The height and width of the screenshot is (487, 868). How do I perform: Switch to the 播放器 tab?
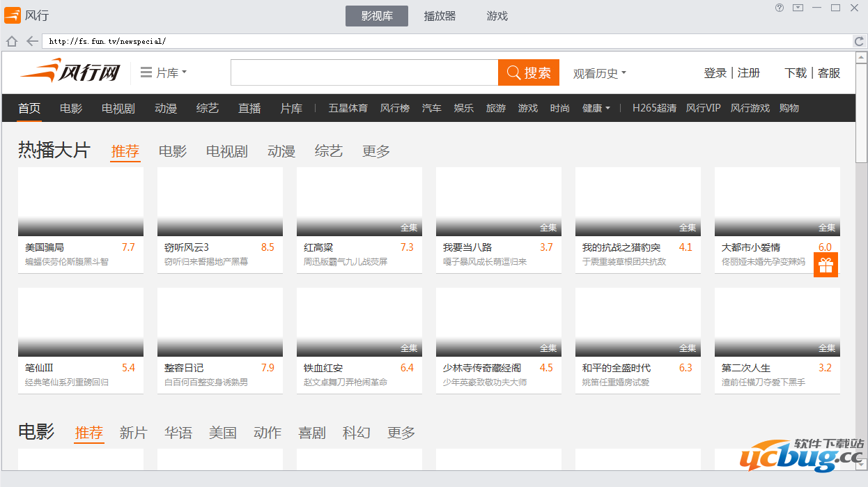point(440,15)
